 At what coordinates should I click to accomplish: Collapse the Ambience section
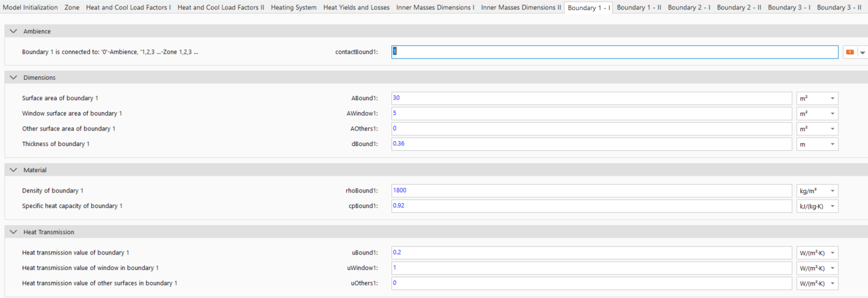pos(14,31)
